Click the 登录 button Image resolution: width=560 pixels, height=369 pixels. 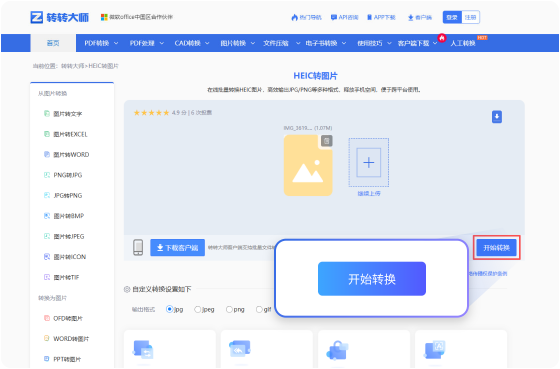click(x=452, y=17)
